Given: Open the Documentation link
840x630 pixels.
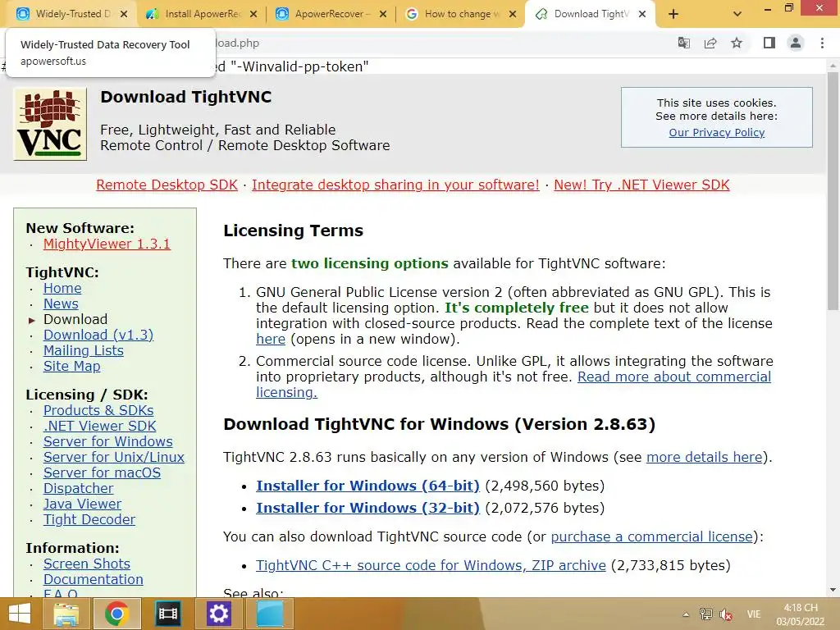Looking at the screenshot, I should 93,579.
